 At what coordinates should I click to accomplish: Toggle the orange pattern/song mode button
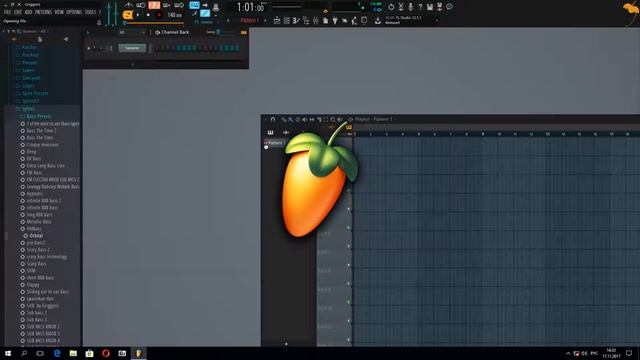tap(128, 15)
